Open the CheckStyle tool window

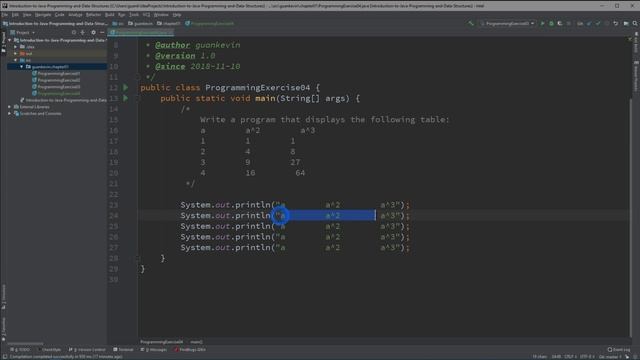coord(51,350)
